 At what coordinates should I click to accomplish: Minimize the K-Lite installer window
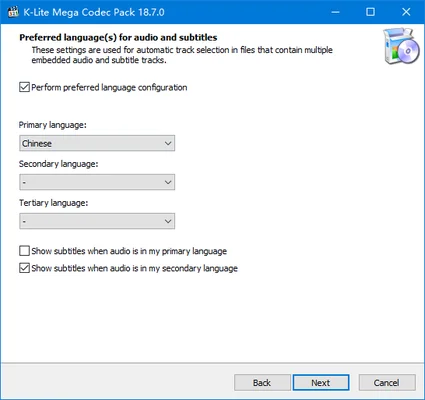[335, 12]
